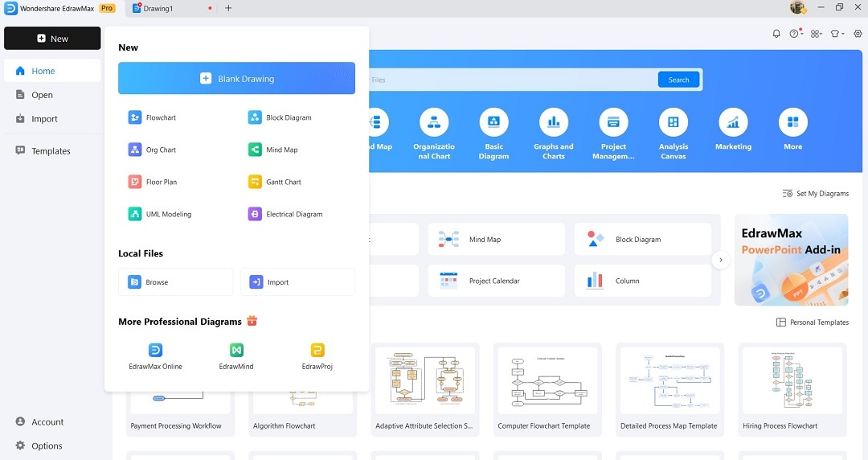Launch EdrawProj app
Image resolution: width=868 pixels, height=460 pixels.
(317, 356)
